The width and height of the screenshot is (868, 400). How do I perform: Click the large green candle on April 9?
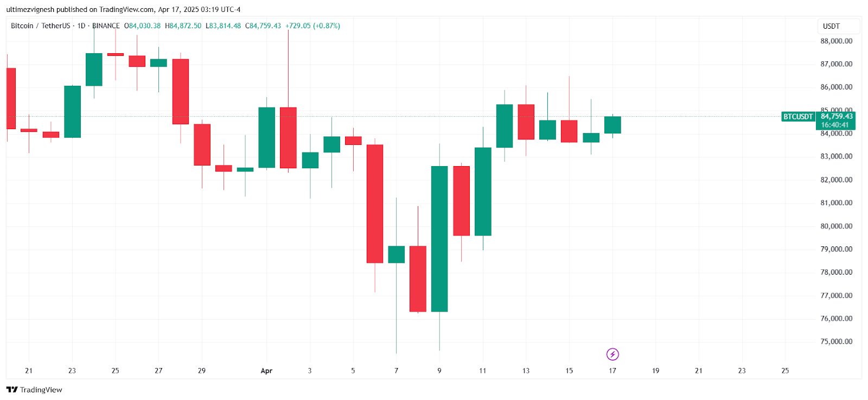pyautogui.click(x=439, y=239)
